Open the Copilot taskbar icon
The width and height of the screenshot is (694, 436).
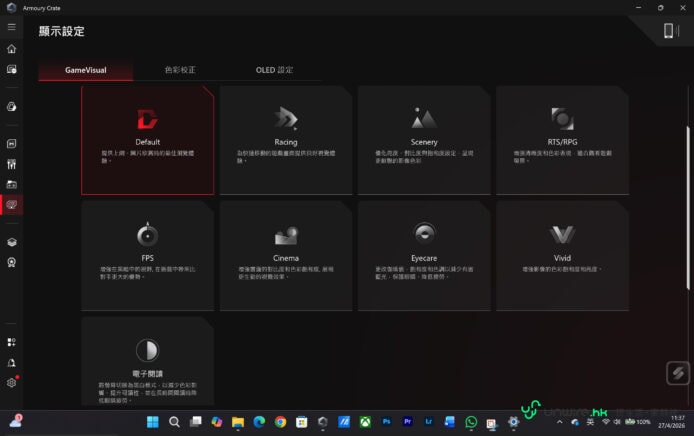pyautogui.click(x=216, y=422)
